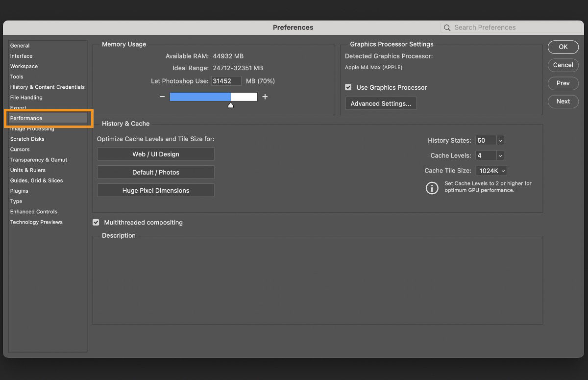The height and width of the screenshot is (380, 588).
Task: Click the Let Photoshop Use memory field
Action: pos(226,81)
